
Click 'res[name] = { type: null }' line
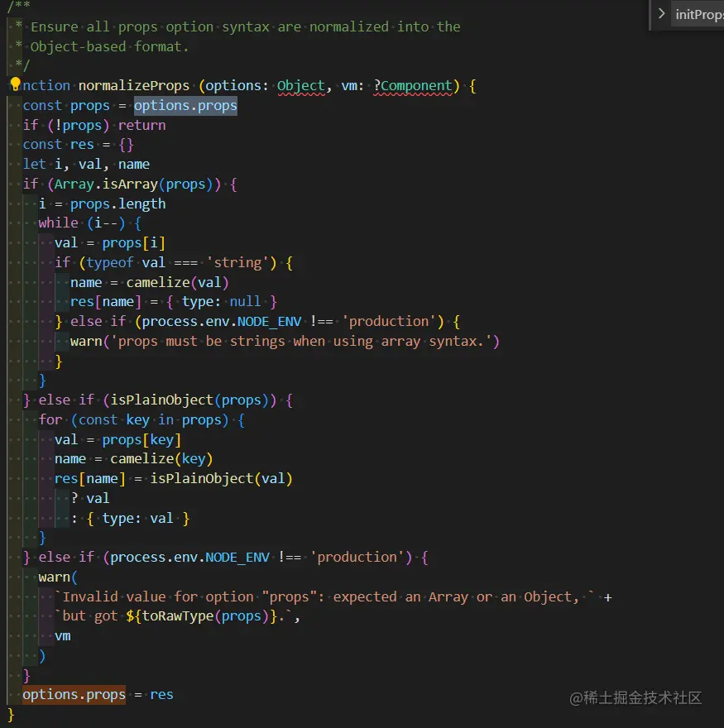(174, 302)
